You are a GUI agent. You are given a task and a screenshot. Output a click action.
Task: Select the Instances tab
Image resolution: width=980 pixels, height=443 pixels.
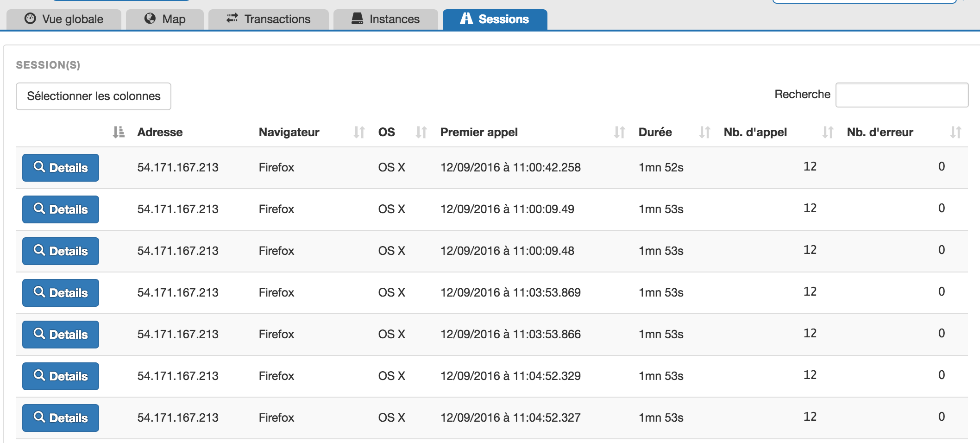[x=385, y=19]
